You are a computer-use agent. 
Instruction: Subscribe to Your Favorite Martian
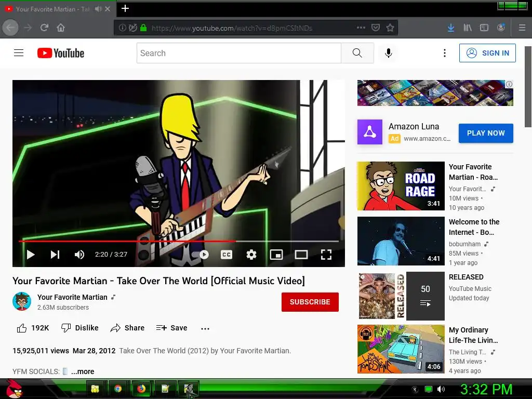click(x=310, y=302)
